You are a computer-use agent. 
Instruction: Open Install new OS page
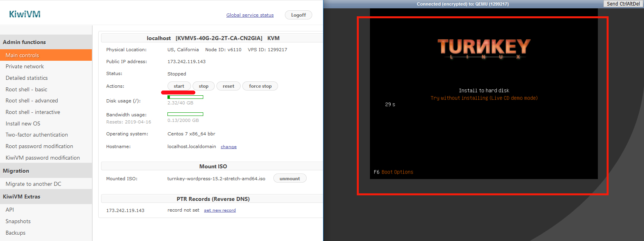click(23, 123)
